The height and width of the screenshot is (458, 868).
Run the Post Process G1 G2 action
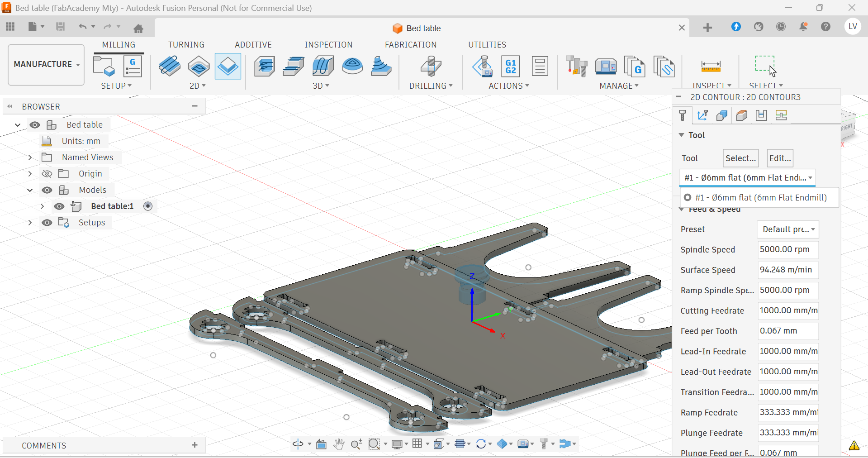pyautogui.click(x=511, y=66)
